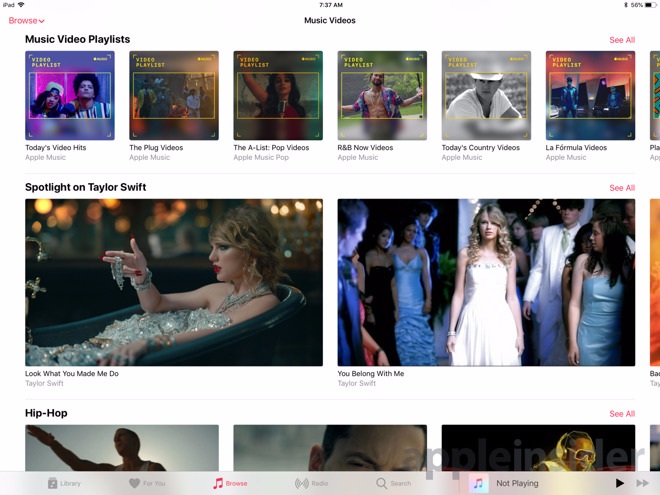The height and width of the screenshot is (495, 660).
Task: Skip forward with the fast-forward button
Action: 642,483
